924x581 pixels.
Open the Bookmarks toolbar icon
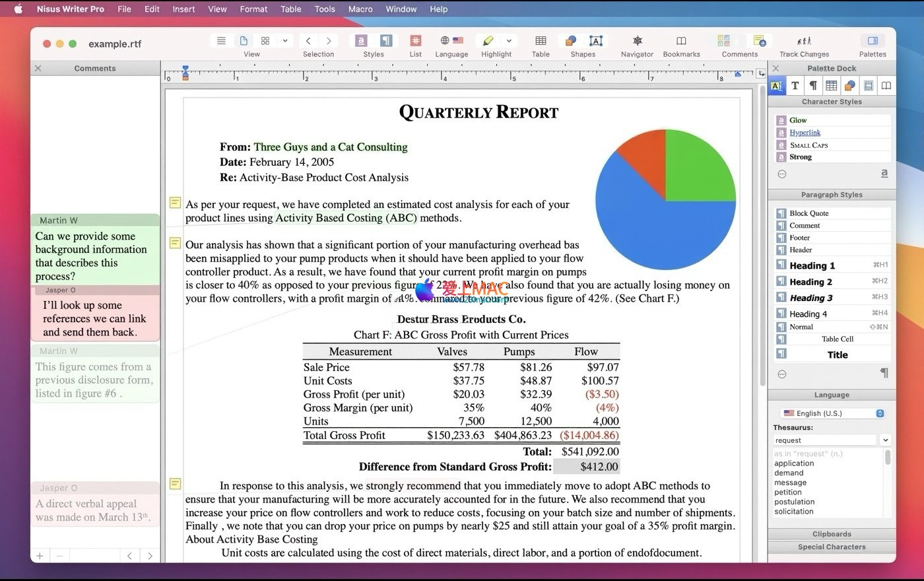point(681,41)
